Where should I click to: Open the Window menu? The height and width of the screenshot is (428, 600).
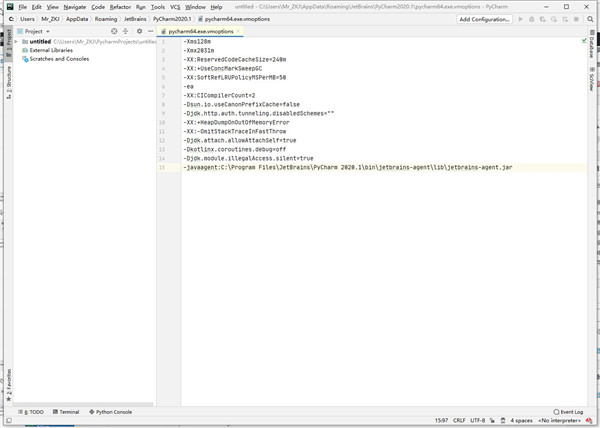(x=195, y=7)
